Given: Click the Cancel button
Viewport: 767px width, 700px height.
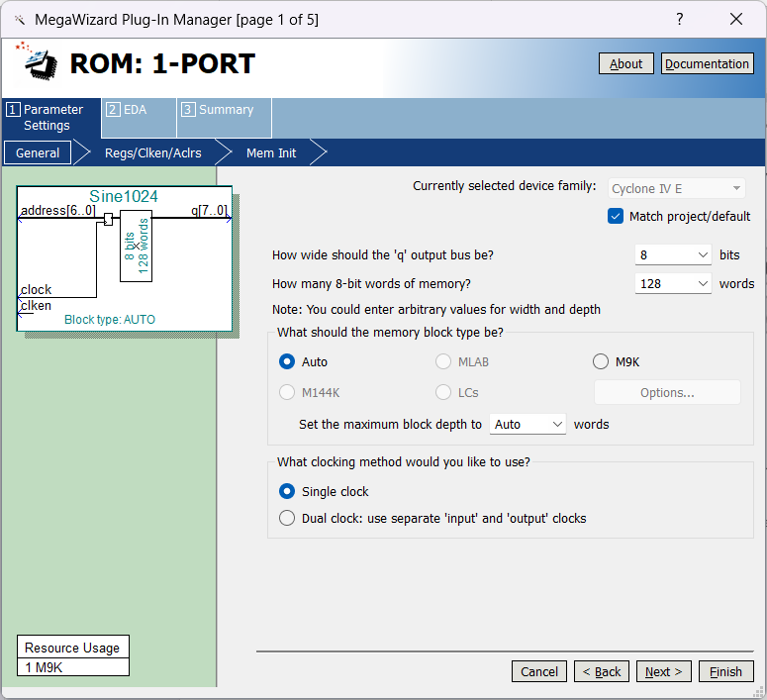Looking at the screenshot, I should pyautogui.click(x=539, y=671).
